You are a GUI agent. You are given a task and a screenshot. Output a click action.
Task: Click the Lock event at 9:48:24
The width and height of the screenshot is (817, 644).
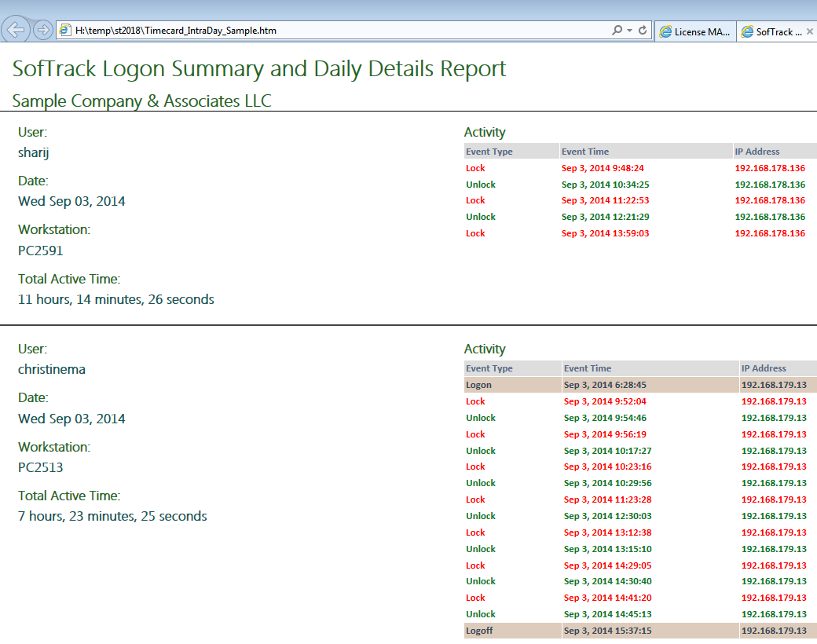[475, 168]
